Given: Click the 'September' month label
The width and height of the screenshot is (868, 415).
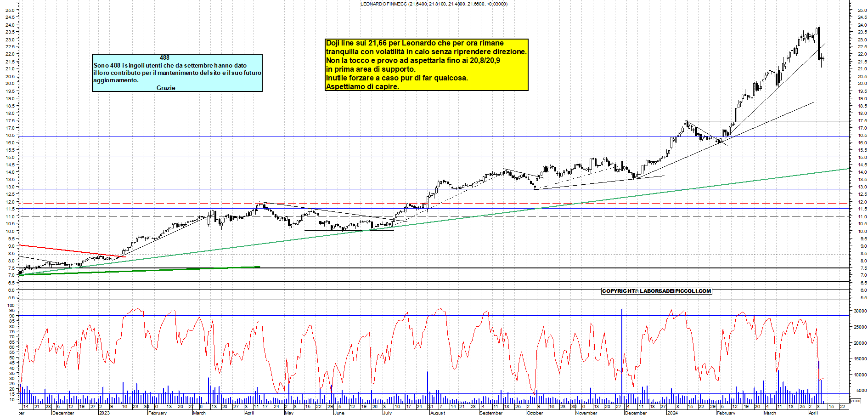Looking at the screenshot, I should point(491,413).
